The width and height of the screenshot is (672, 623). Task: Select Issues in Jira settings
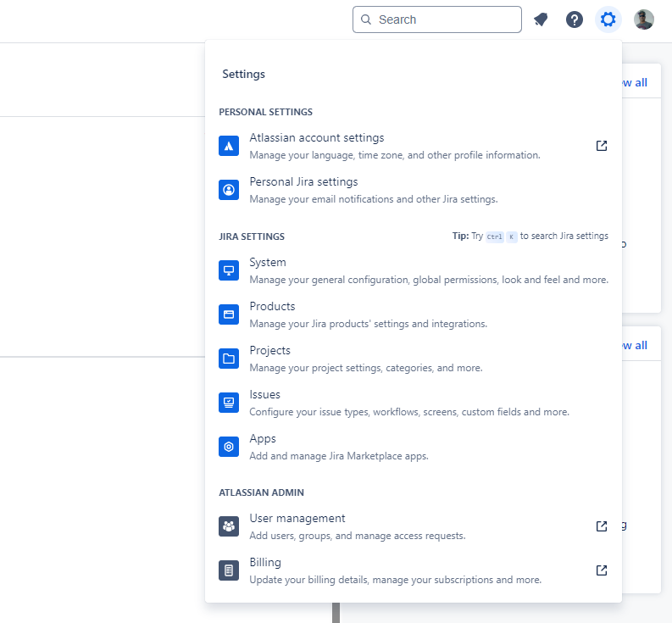[264, 395]
